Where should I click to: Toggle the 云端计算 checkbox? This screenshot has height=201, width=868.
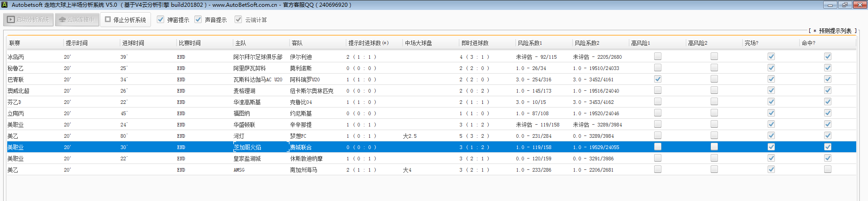238,19
